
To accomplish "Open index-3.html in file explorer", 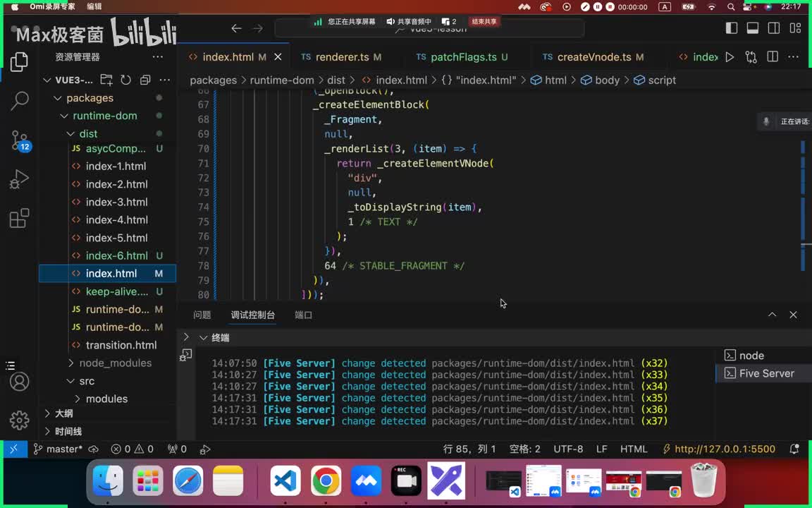I will point(116,202).
